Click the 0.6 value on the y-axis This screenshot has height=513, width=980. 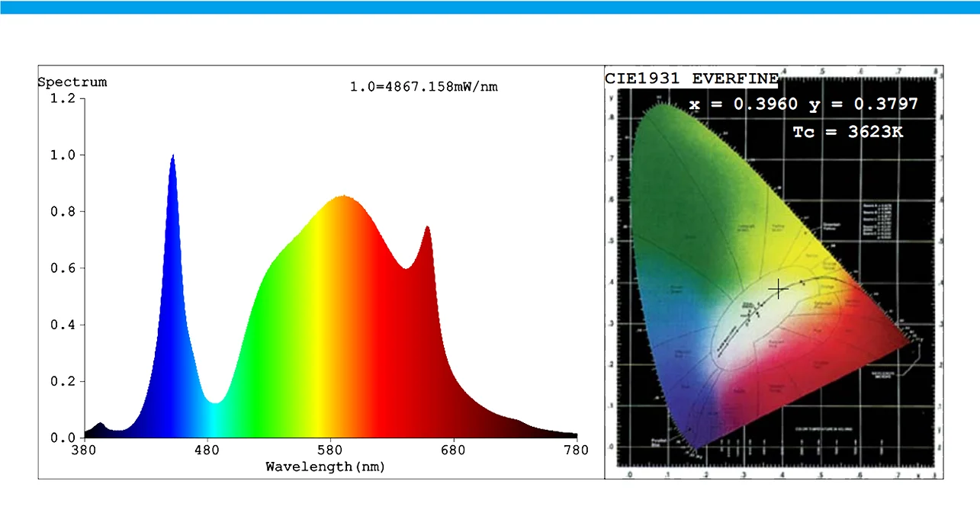(x=63, y=268)
